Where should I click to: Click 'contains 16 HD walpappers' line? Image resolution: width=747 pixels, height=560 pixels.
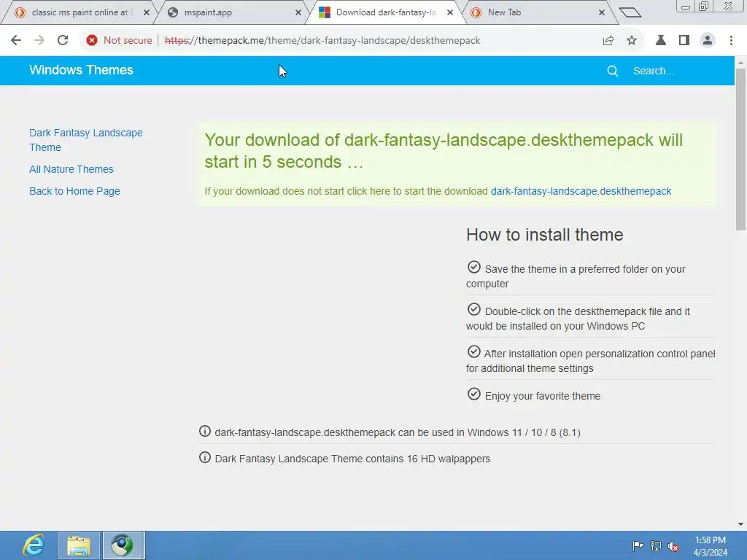coord(352,459)
